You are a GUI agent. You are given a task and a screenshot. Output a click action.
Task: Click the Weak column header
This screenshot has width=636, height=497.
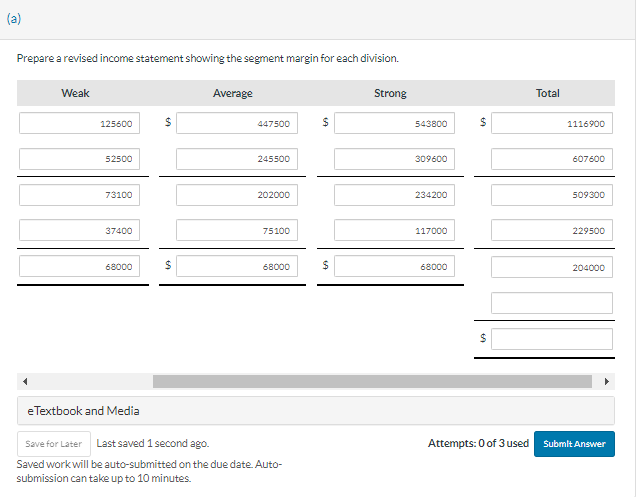[x=75, y=93]
